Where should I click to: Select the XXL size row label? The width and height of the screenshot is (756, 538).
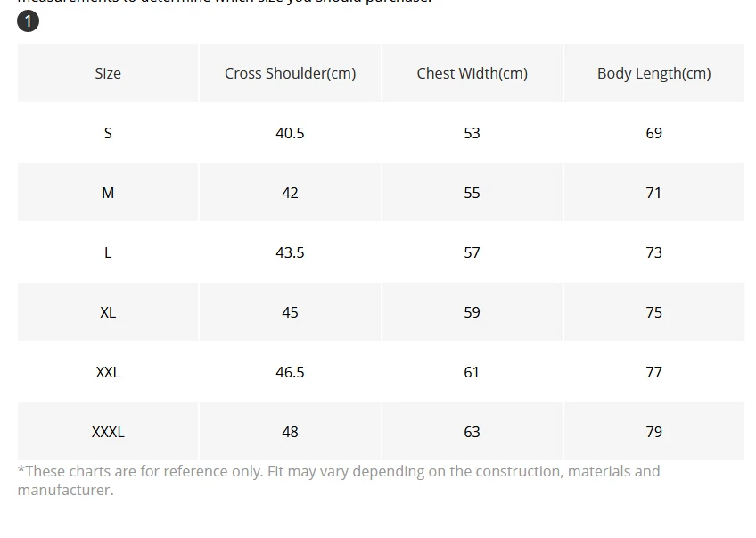click(x=108, y=373)
